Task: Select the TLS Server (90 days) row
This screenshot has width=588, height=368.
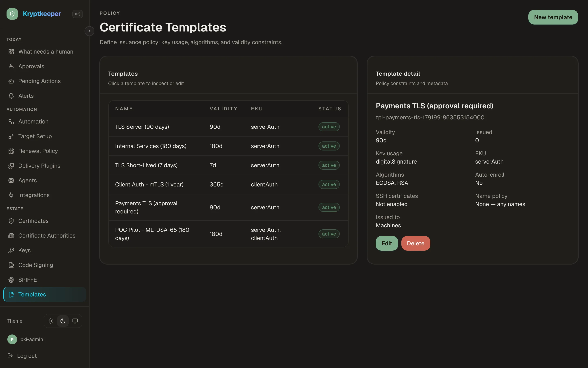Action: (228, 127)
